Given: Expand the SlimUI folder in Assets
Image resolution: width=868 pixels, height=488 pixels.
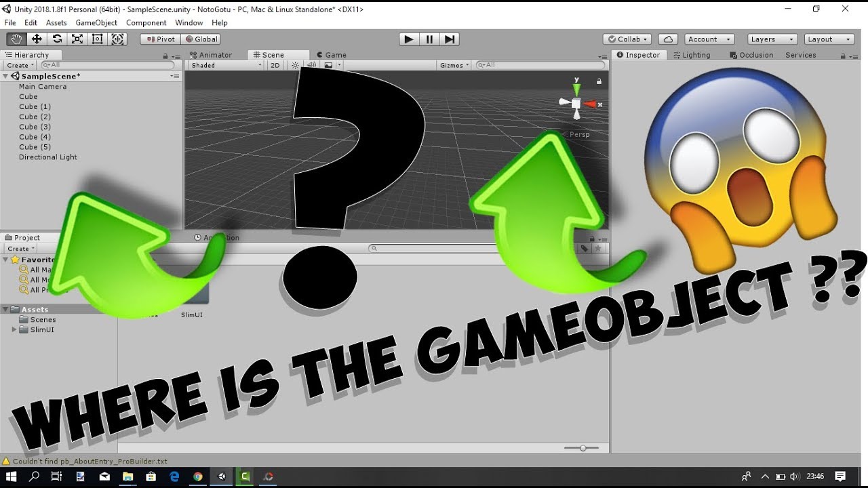Looking at the screenshot, I should click(14, 330).
